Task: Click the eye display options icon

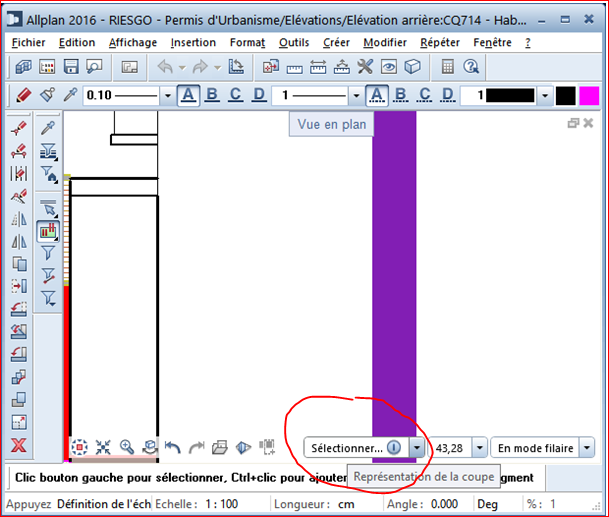Action: pos(389,67)
